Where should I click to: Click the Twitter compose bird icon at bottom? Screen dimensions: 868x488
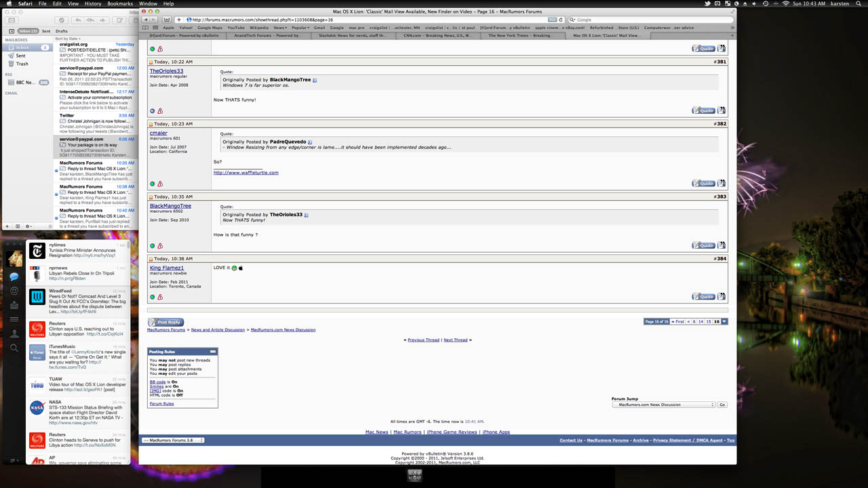pos(14,460)
